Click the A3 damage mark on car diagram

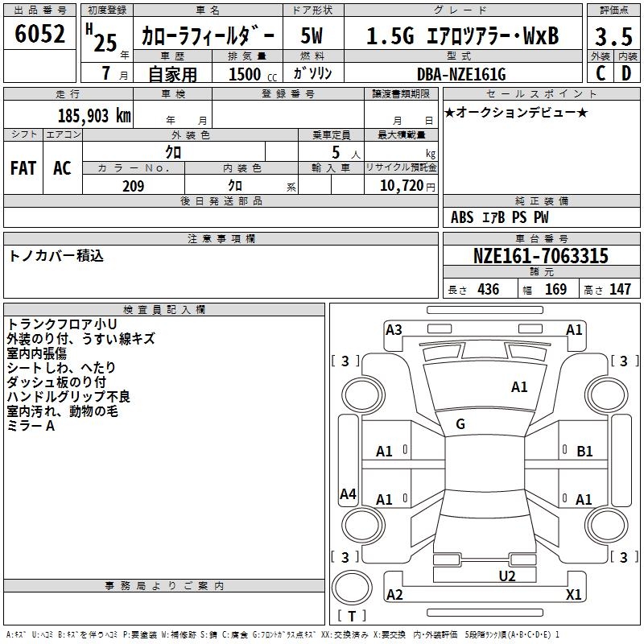tap(394, 329)
